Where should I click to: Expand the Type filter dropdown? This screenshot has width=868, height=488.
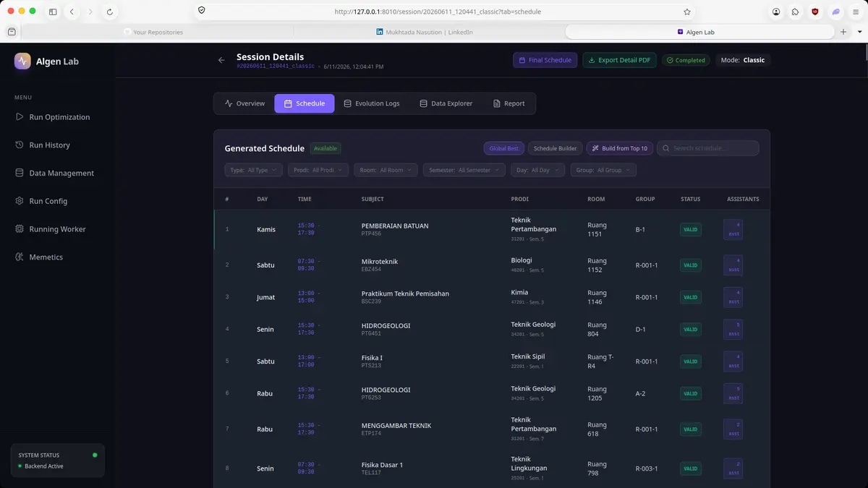pos(253,170)
